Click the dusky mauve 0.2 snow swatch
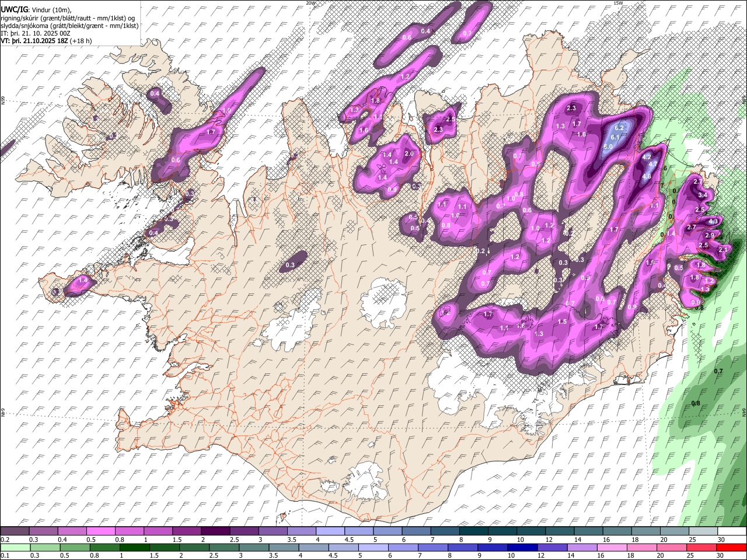The image size is (747, 560). click(15, 531)
